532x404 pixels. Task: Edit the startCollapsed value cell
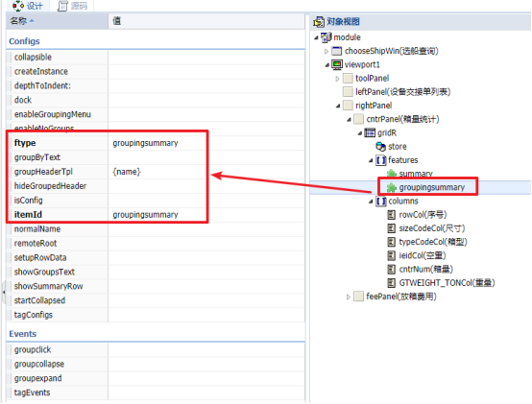point(206,300)
